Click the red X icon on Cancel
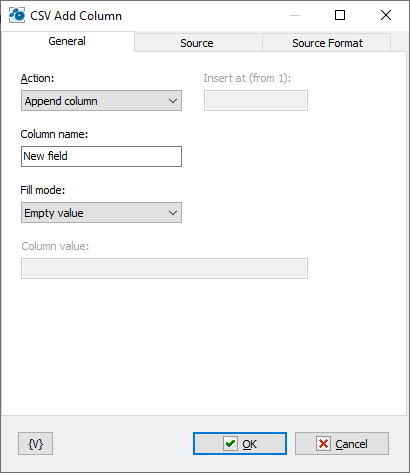 click(323, 444)
